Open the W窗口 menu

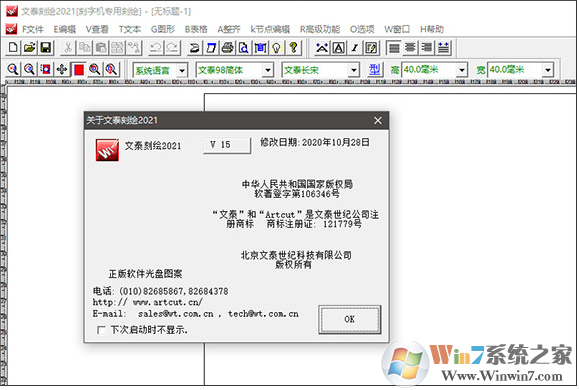(x=397, y=29)
